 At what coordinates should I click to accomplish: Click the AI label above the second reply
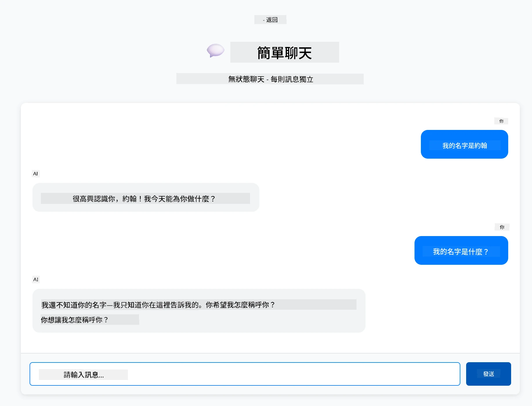click(x=36, y=280)
